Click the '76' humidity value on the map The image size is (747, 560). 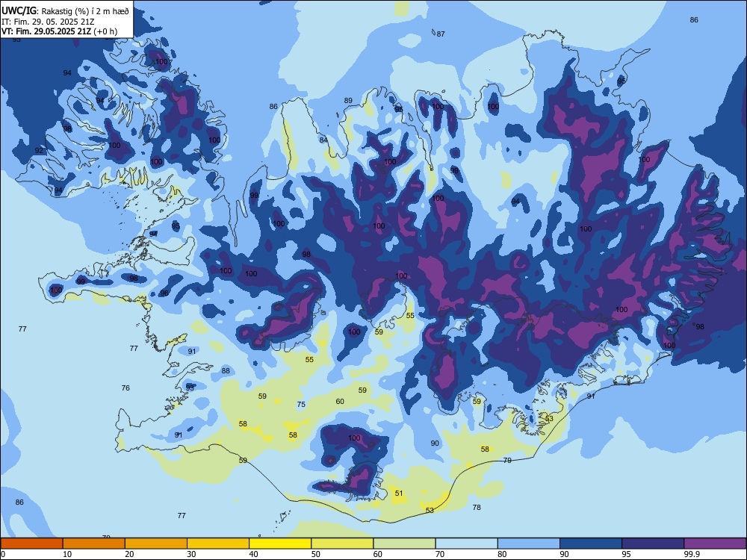coord(125,388)
